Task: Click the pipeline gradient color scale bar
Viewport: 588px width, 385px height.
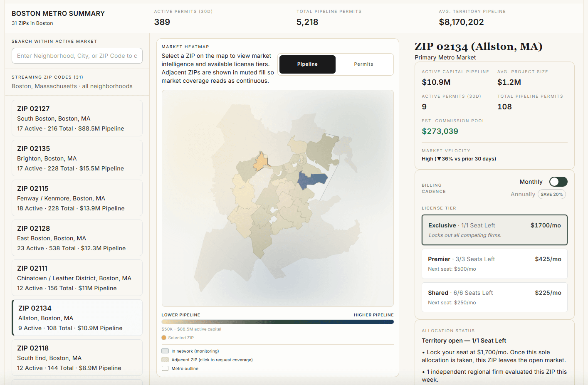Action: pyautogui.click(x=277, y=322)
